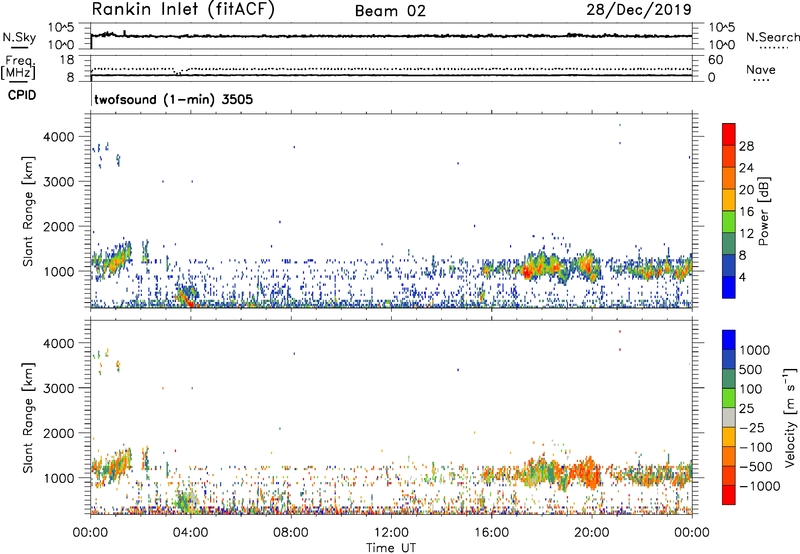Click the velocity panel 'Slant Range [km]' label
800x554 pixels.
point(28,418)
